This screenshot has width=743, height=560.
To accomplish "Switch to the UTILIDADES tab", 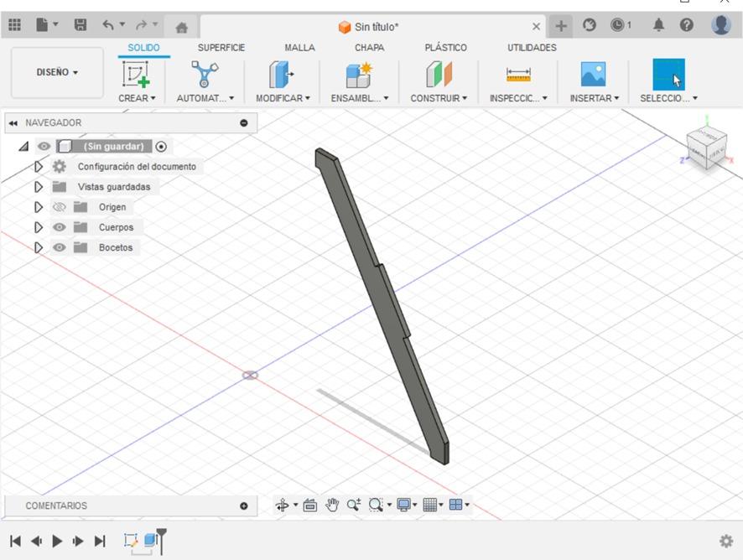I will 532,48.
